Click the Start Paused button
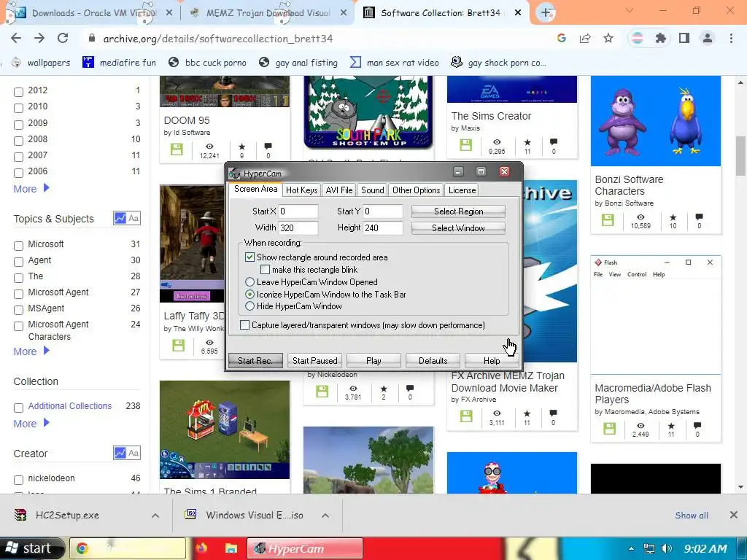 click(315, 360)
